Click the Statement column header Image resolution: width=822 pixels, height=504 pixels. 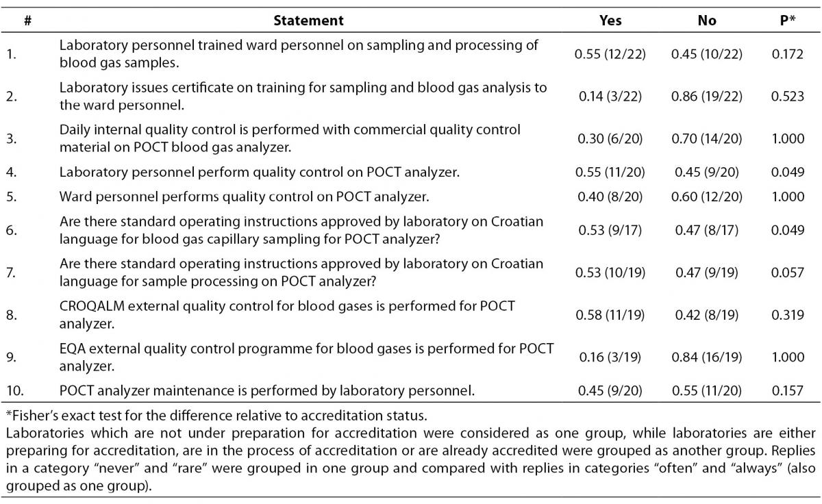pos(308,21)
